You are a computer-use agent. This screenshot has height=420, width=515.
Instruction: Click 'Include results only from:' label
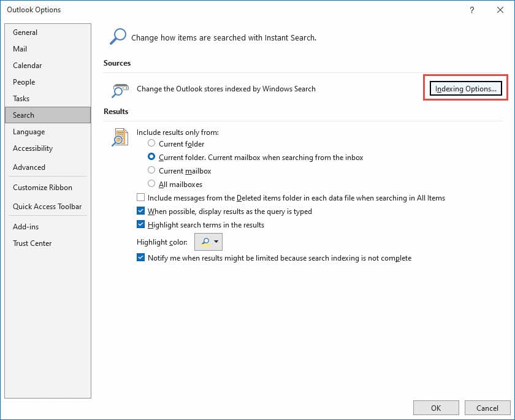pos(178,132)
